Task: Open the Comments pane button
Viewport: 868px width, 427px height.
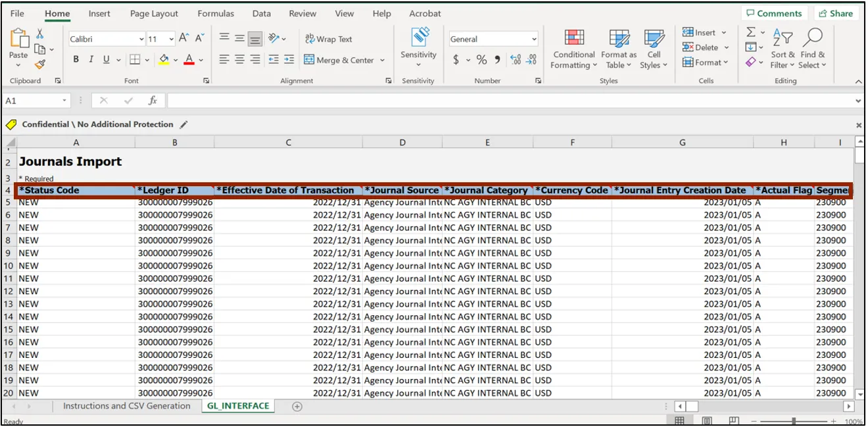Action: (x=773, y=13)
